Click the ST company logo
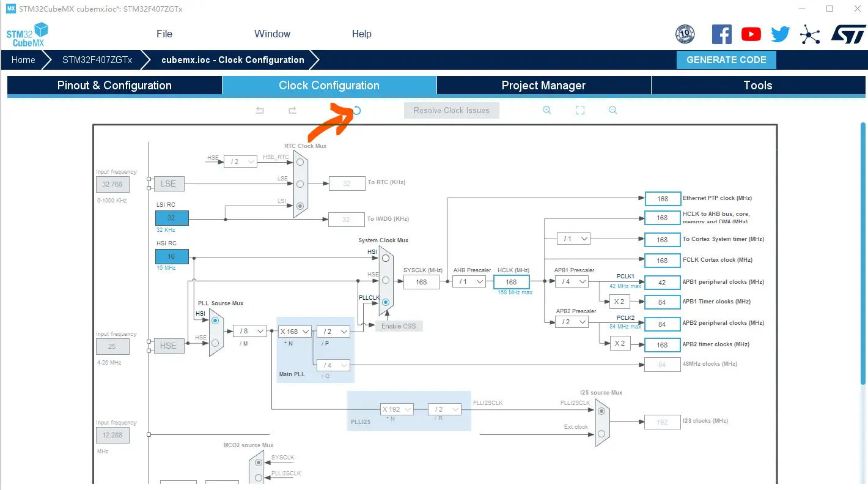868x490 pixels. pos(848,34)
